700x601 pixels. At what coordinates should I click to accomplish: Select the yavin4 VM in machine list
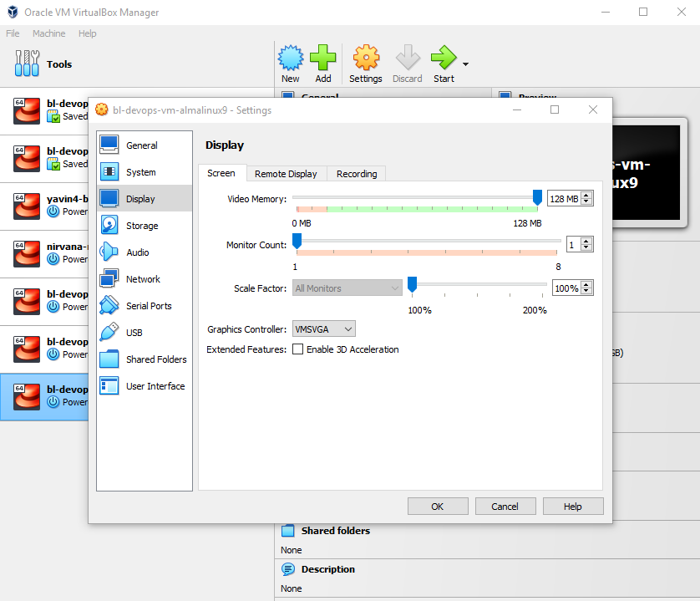click(x=44, y=206)
